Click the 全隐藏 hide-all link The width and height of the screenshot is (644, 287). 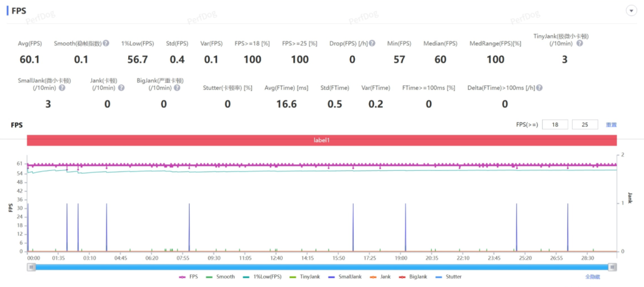(x=592, y=277)
